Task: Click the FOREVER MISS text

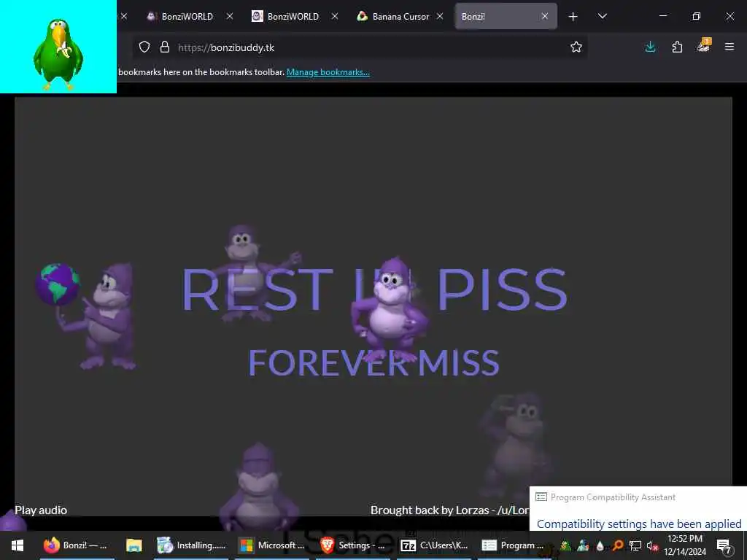Action: click(373, 363)
